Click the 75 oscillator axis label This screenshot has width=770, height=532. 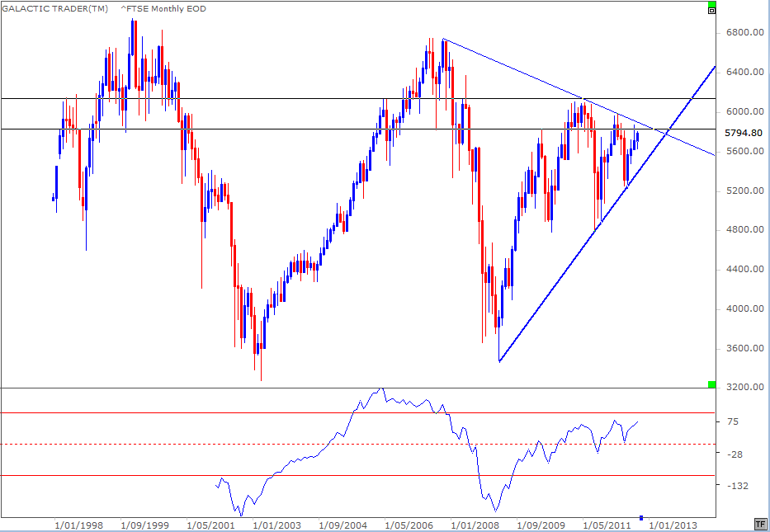click(732, 421)
